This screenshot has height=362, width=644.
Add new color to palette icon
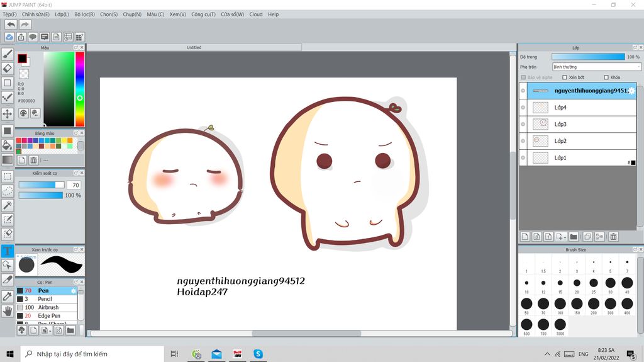(x=22, y=160)
